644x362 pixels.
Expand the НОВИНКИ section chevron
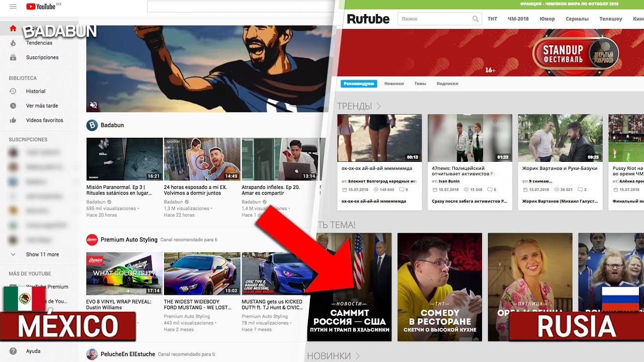click(x=358, y=356)
